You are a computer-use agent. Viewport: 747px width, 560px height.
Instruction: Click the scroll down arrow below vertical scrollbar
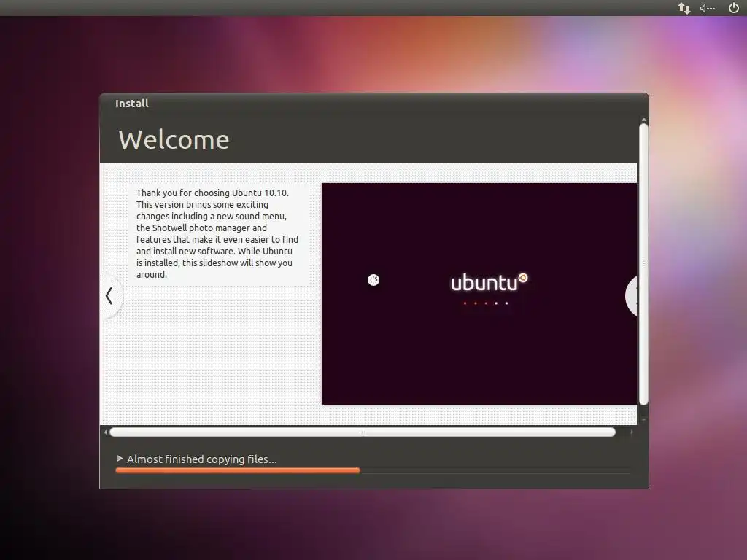click(x=643, y=419)
